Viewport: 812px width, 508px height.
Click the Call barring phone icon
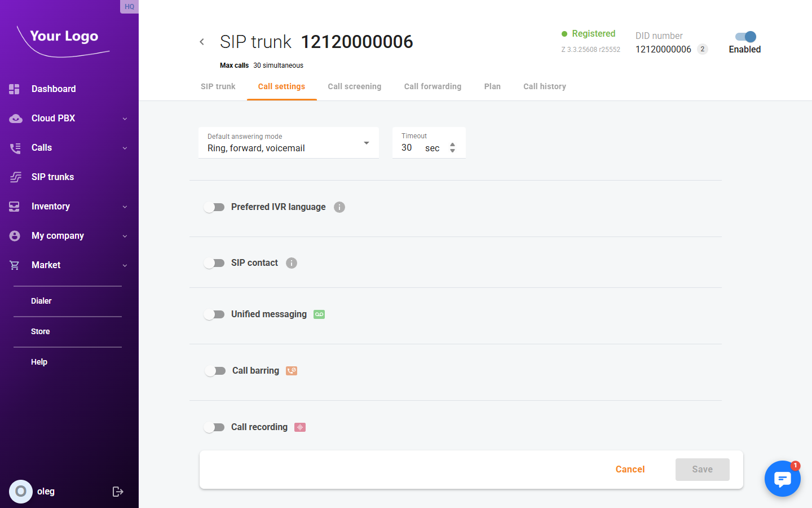tap(292, 371)
